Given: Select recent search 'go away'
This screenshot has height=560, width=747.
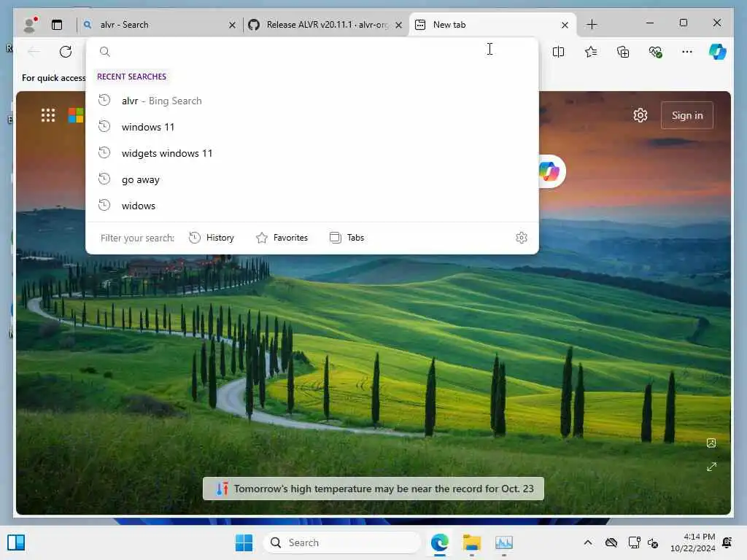Looking at the screenshot, I should click(x=312, y=179).
